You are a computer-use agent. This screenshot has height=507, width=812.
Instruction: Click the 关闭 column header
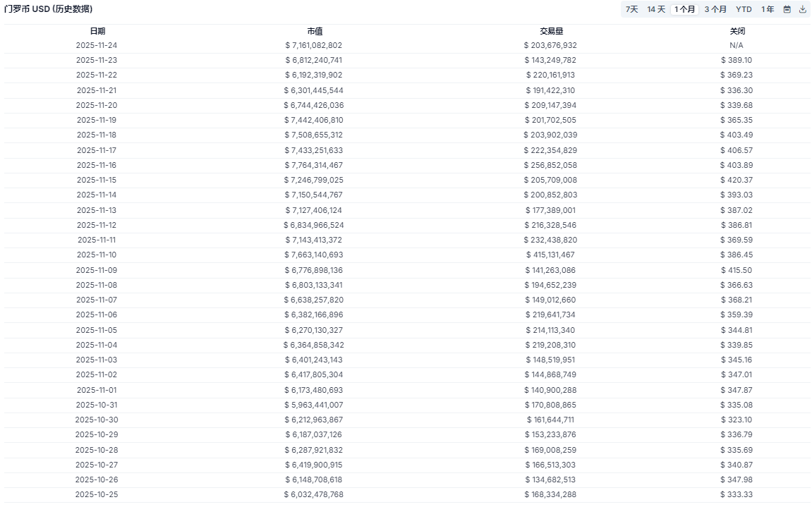[x=737, y=31]
